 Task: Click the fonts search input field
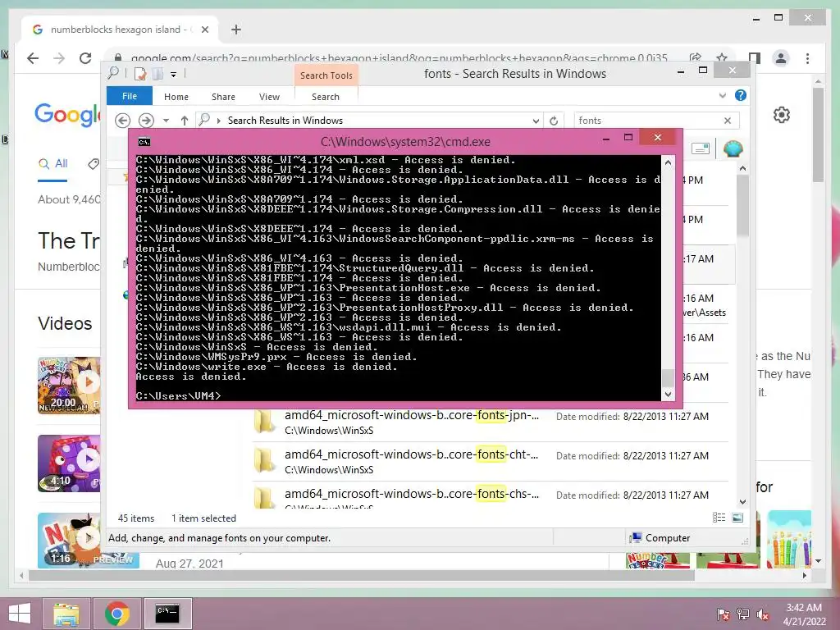click(x=647, y=121)
